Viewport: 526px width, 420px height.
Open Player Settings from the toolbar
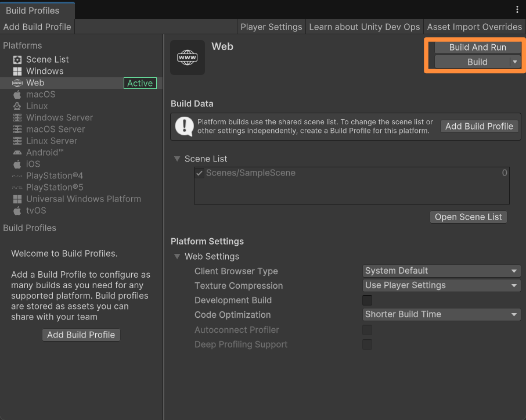pyautogui.click(x=271, y=27)
